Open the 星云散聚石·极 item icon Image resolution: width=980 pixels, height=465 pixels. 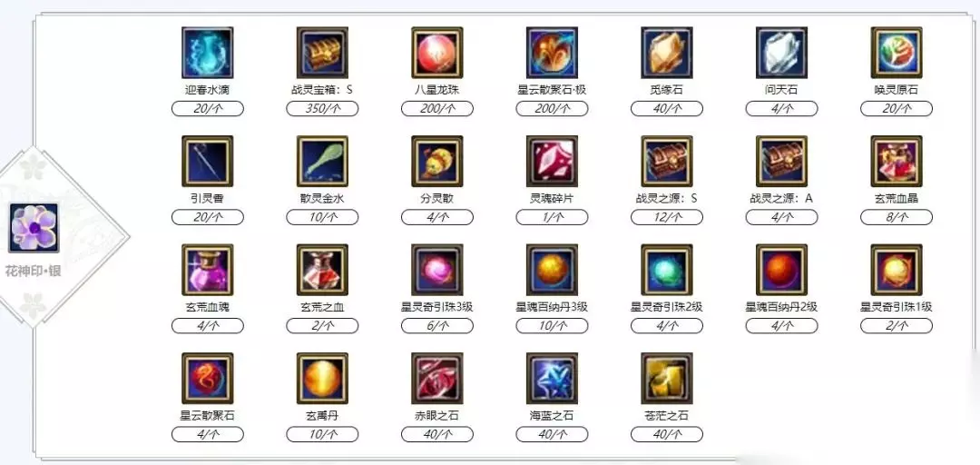click(x=552, y=53)
